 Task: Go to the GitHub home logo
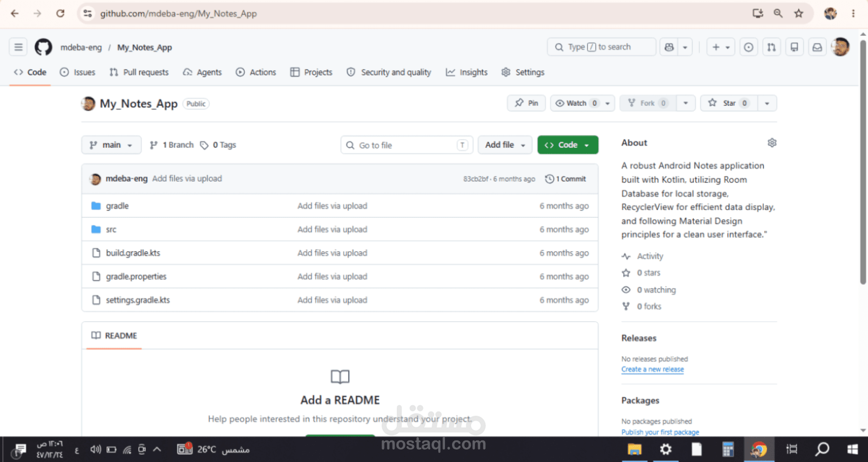(43, 47)
